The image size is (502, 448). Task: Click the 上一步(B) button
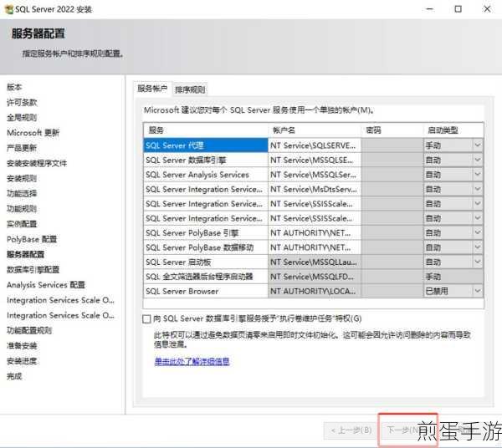click(351, 430)
